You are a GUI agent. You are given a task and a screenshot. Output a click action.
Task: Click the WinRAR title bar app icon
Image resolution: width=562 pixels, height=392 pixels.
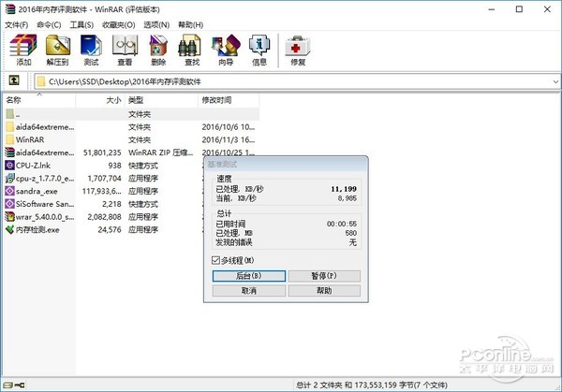click(x=10, y=8)
